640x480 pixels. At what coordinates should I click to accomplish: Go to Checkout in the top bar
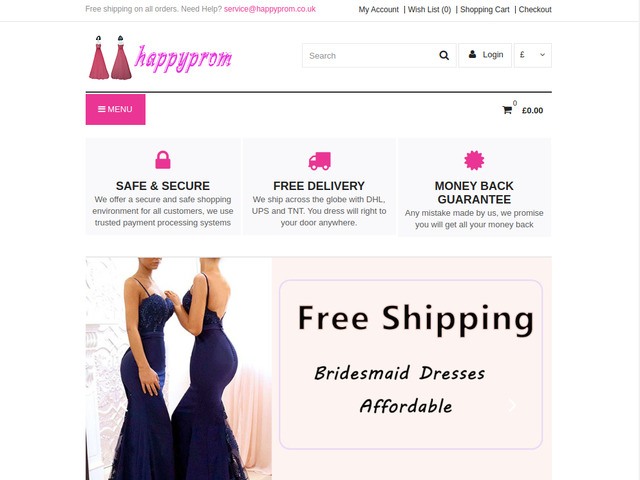(x=535, y=9)
